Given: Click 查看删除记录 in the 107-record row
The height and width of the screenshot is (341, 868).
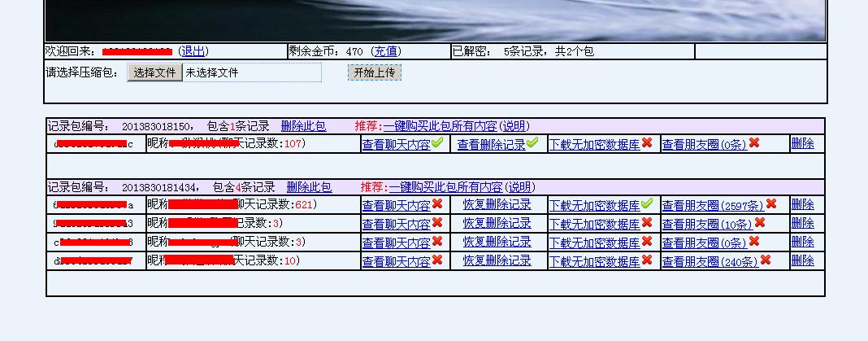Looking at the screenshot, I should (x=491, y=144).
